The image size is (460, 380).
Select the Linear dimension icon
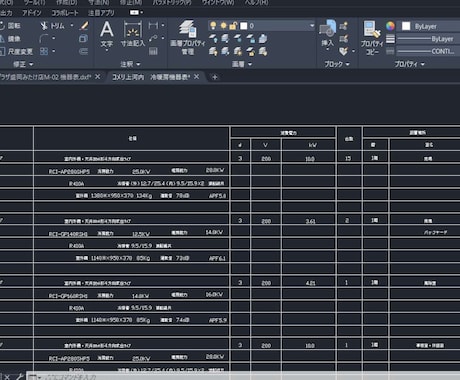pyautogui.click(x=153, y=25)
